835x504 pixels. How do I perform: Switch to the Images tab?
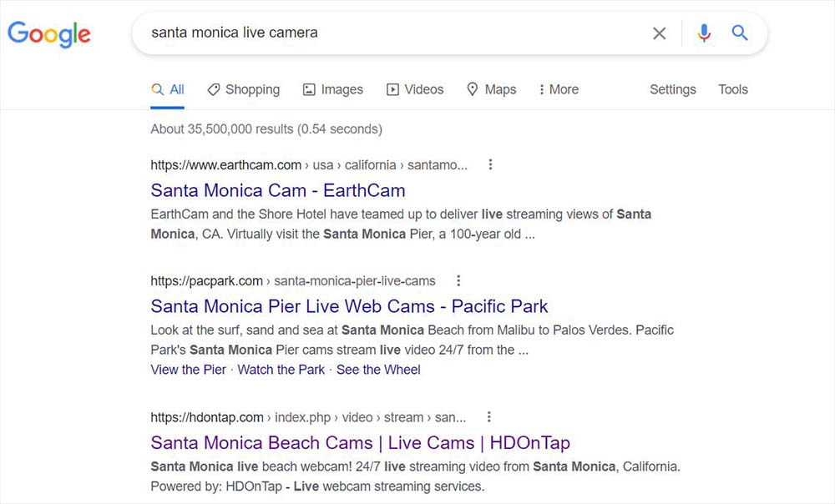pyautogui.click(x=332, y=89)
